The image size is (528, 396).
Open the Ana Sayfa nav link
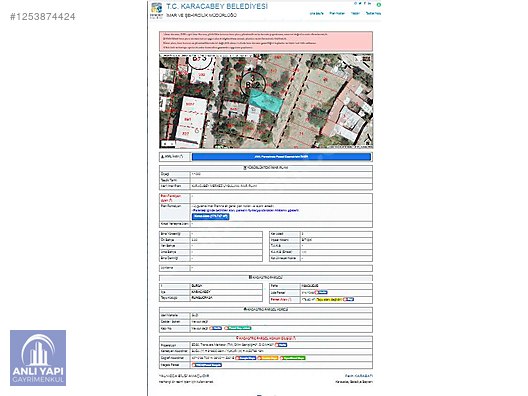317,13
